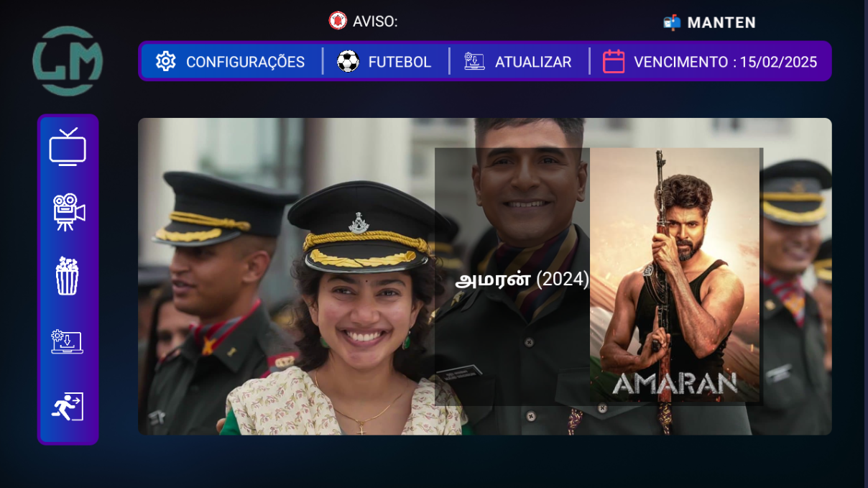Open update section via sidebar laptop-gear icon

(x=68, y=341)
